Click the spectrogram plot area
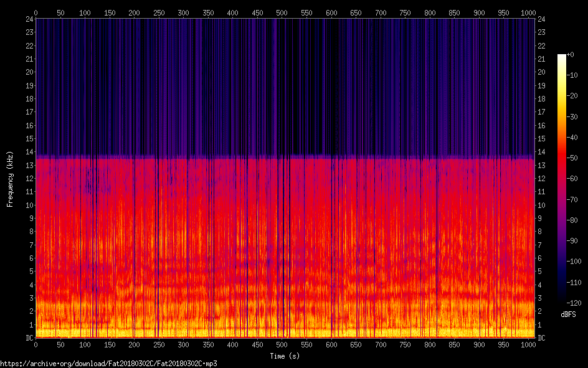This screenshot has height=368, width=588. tap(285, 178)
